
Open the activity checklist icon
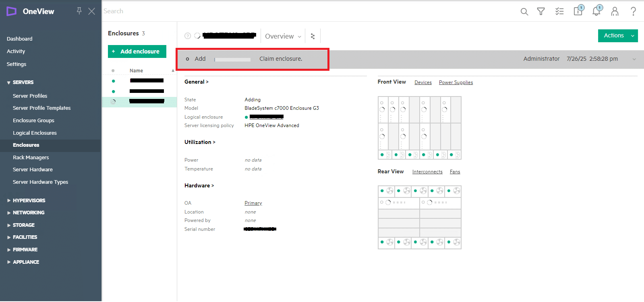click(x=559, y=11)
